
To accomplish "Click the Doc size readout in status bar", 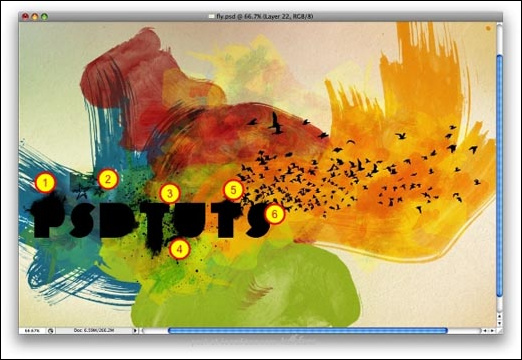I will (x=94, y=331).
